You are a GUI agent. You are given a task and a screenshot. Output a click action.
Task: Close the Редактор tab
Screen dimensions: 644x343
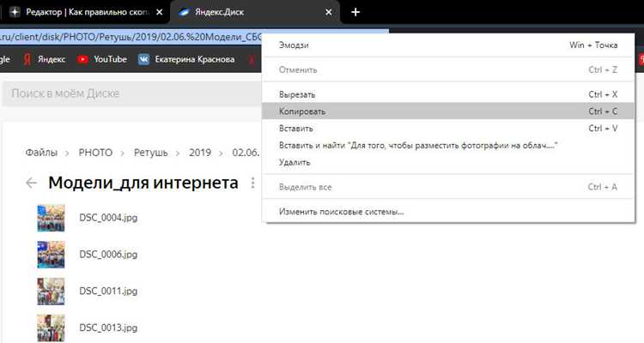[x=160, y=12]
